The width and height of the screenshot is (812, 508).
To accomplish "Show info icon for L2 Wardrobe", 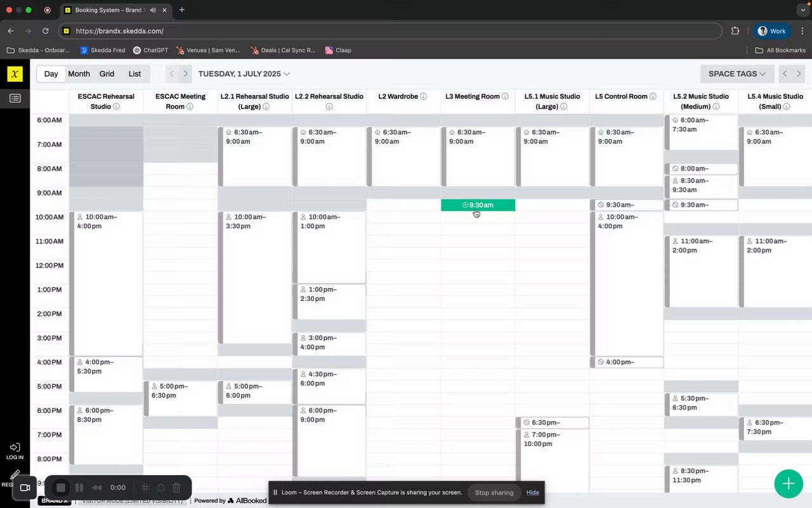I will (x=423, y=96).
